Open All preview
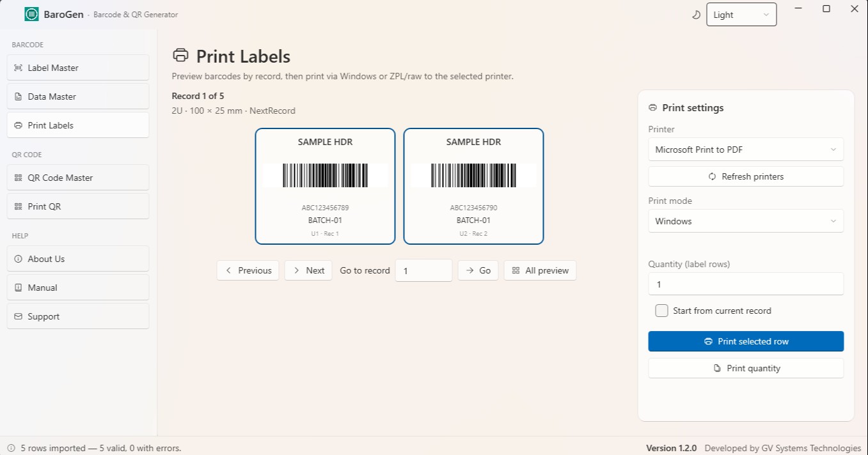The width and height of the screenshot is (868, 455). (540, 270)
